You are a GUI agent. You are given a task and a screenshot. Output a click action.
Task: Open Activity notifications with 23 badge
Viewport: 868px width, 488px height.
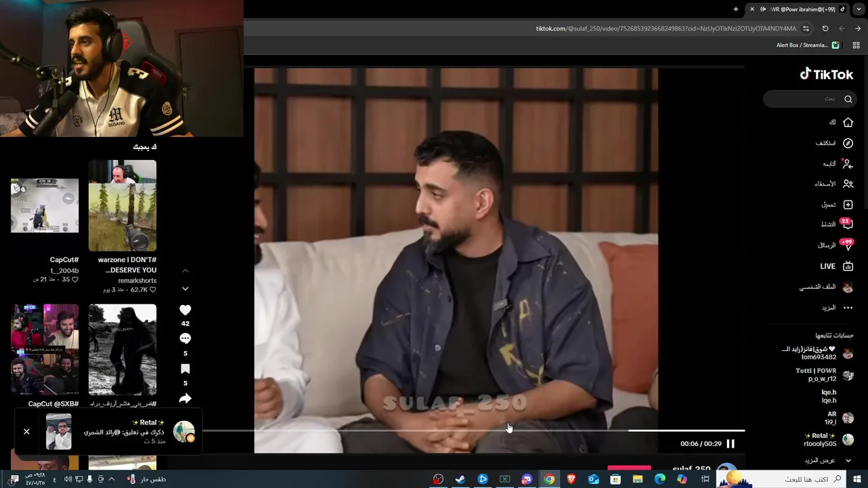click(846, 224)
